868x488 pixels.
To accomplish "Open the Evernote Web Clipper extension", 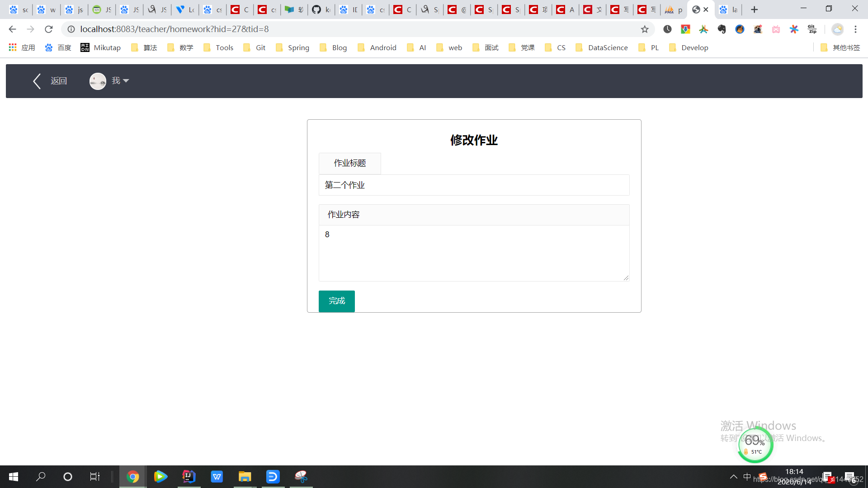I will 722,29.
